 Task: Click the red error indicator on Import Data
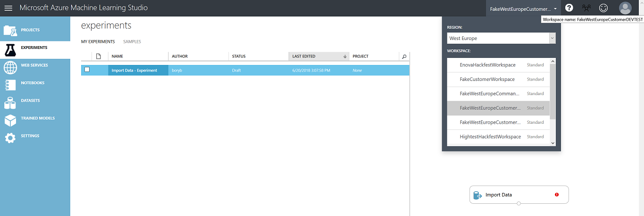(557, 194)
